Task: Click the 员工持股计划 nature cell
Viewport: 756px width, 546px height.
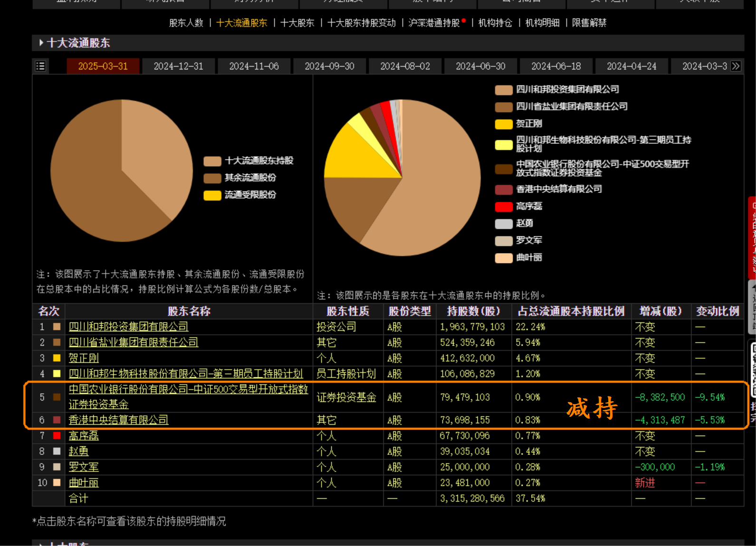Action: pyautogui.click(x=346, y=374)
